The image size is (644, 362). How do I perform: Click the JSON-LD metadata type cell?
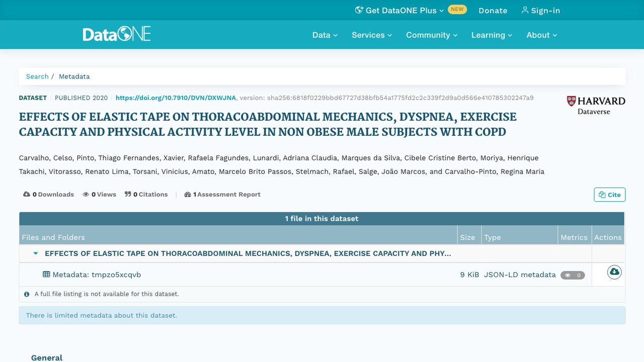(x=520, y=275)
